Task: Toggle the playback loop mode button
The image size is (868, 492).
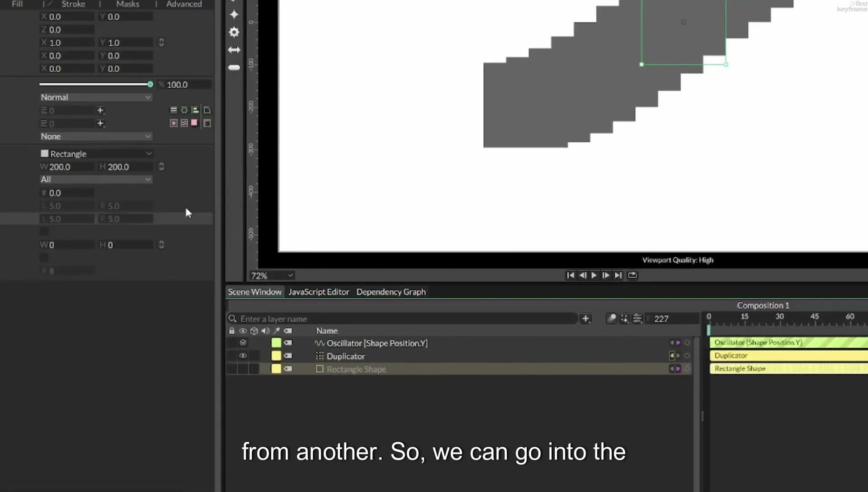Action: click(x=632, y=275)
